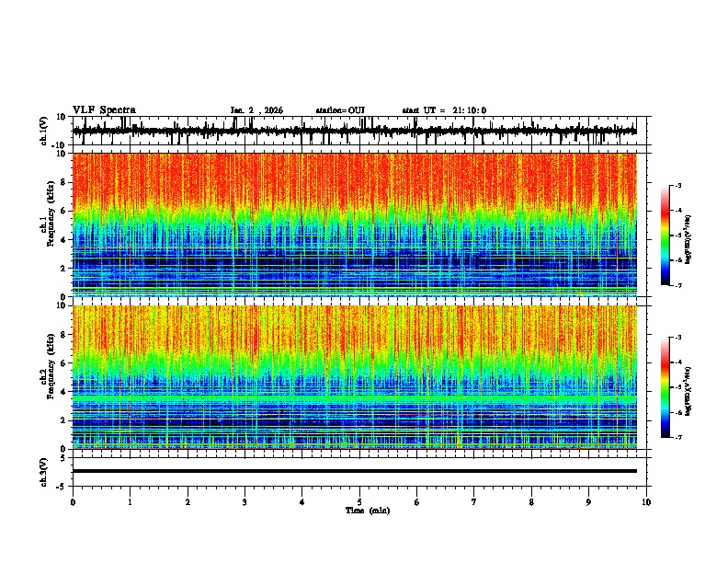Click the "VLF Spectra" plot title
This screenshot has height=563, width=728.
tap(104, 110)
